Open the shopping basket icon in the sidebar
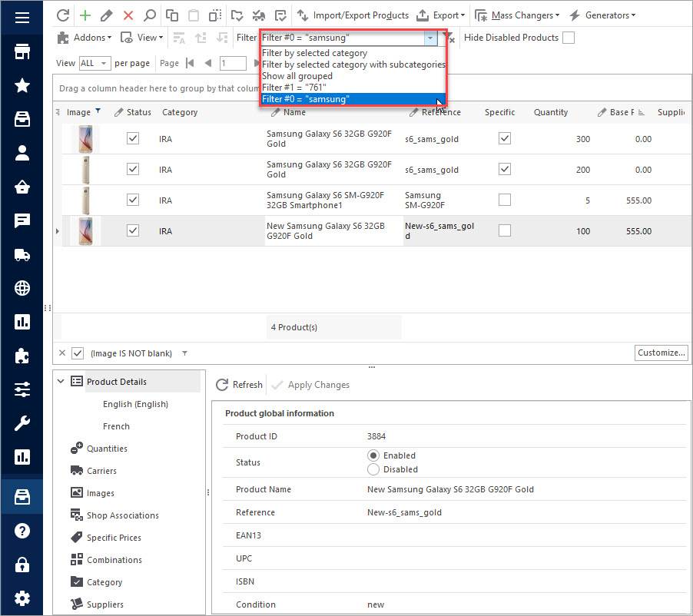 (22, 187)
